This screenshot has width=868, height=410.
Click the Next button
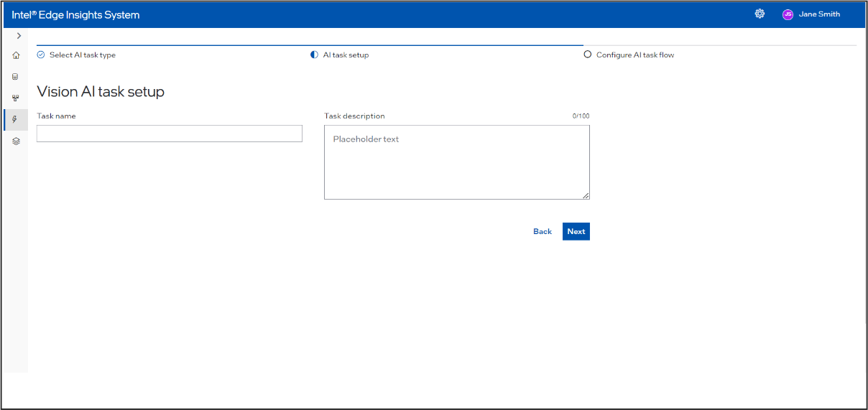pos(576,231)
